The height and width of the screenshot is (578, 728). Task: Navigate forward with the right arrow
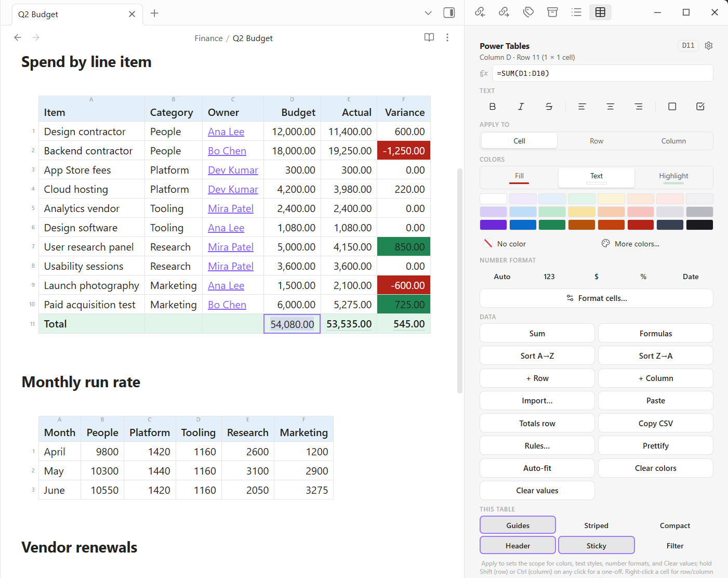pyautogui.click(x=36, y=37)
